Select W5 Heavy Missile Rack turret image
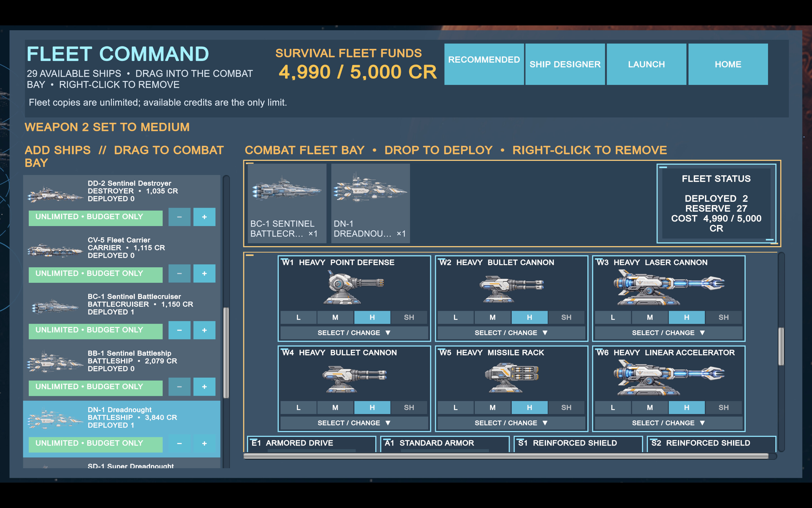 pyautogui.click(x=511, y=378)
